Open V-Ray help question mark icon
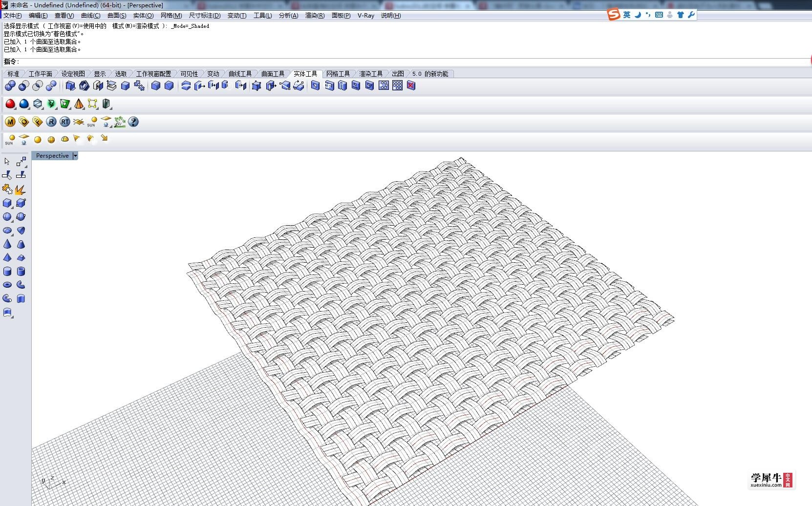The width and height of the screenshot is (812, 506). tap(133, 122)
